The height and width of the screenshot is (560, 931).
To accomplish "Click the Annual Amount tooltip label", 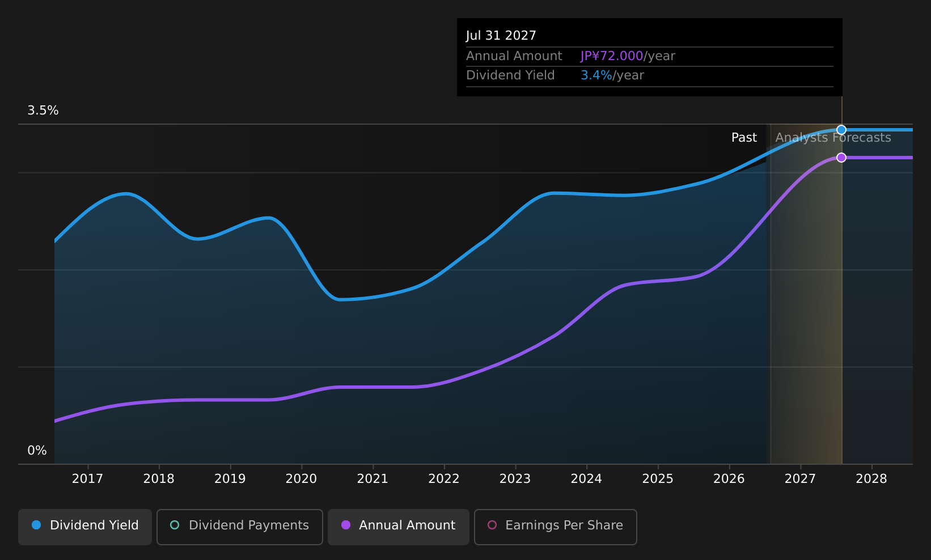I will click(x=514, y=56).
